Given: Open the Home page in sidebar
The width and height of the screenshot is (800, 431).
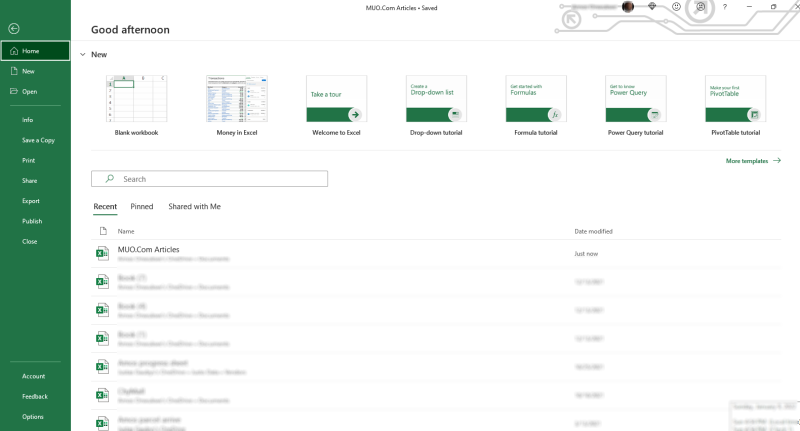Looking at the screenshot, I should pyautogui.click(x=35, y=51).
